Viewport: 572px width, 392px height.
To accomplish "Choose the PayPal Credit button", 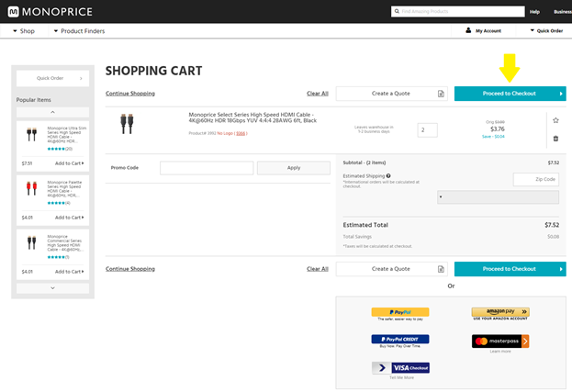I will click(x=400, y=339).
